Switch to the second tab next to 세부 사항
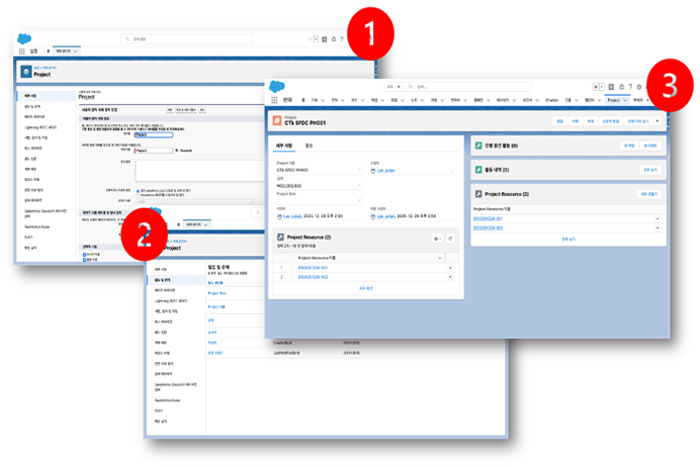Screen dimensions: 700x468 pos(308,145)
